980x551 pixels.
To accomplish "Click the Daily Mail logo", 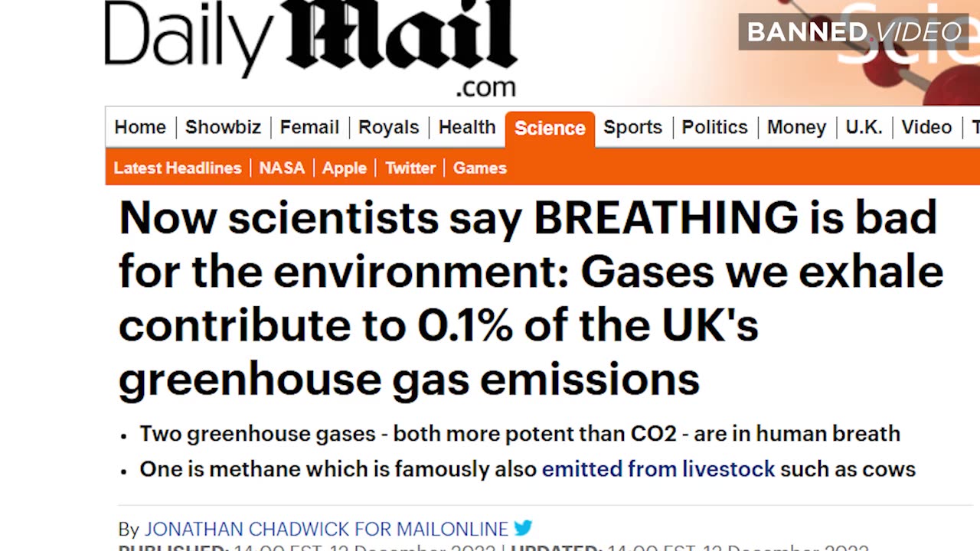I will click(x=310, y=44).
